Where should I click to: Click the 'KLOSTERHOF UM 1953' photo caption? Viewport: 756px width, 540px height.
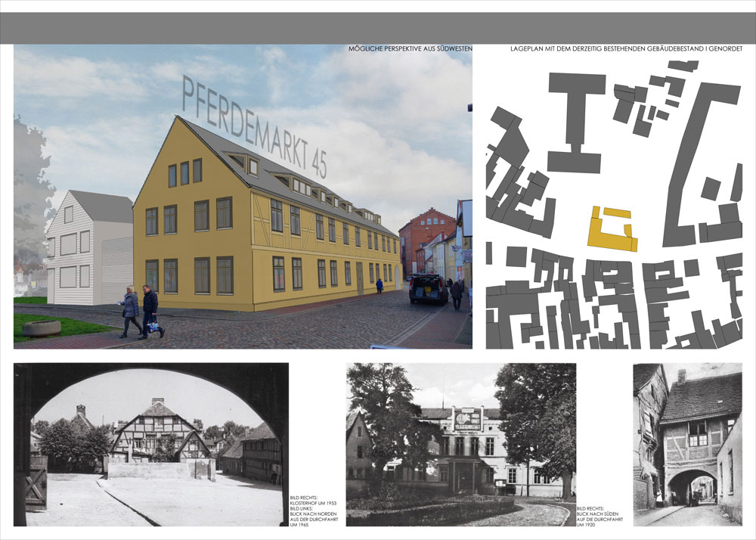click(314, 504)
